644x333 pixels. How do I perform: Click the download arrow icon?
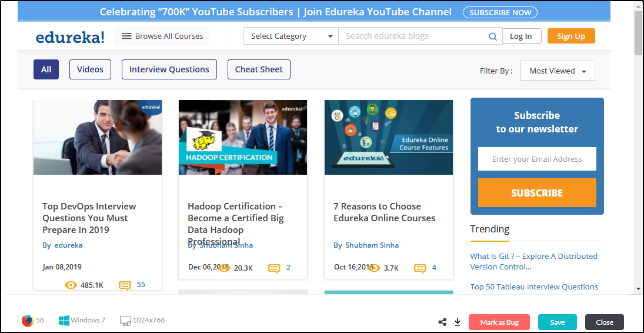click(x=458, y=322)
